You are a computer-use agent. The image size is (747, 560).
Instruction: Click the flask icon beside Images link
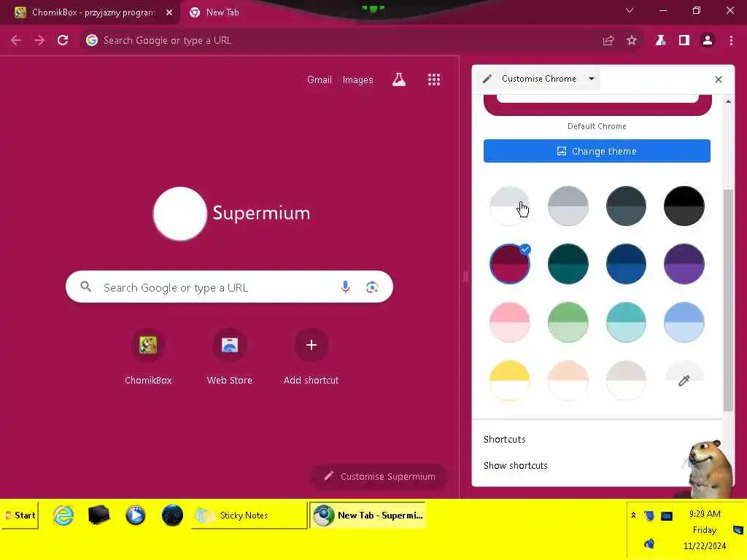[399, 79]
